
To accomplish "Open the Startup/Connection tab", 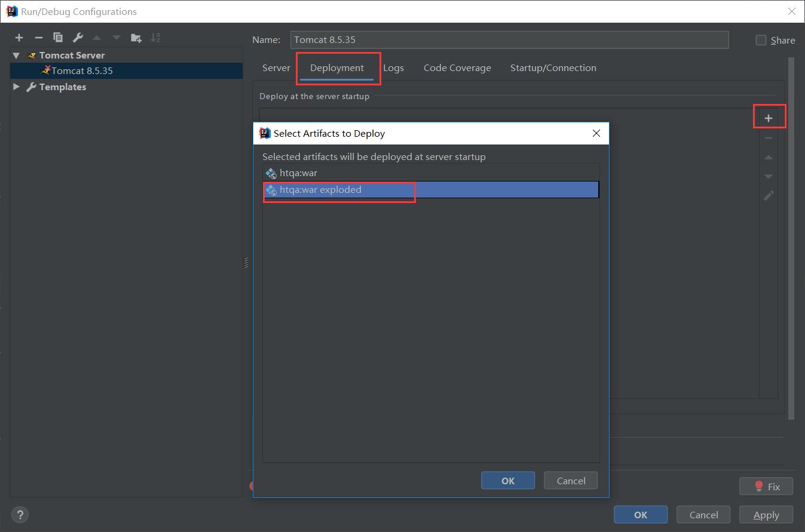I will 553,67.
